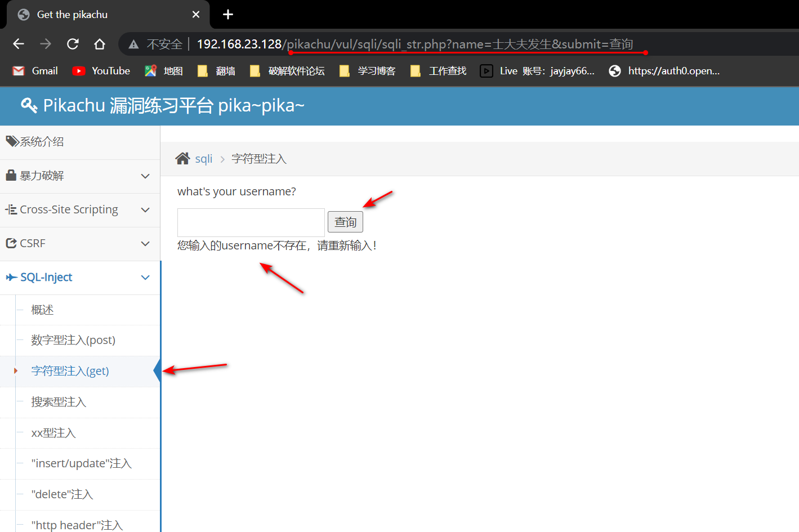The height and width of the screenshot is (532, 799).
Task: Open the Gmail bookmark
Action: tap(35, 71)
